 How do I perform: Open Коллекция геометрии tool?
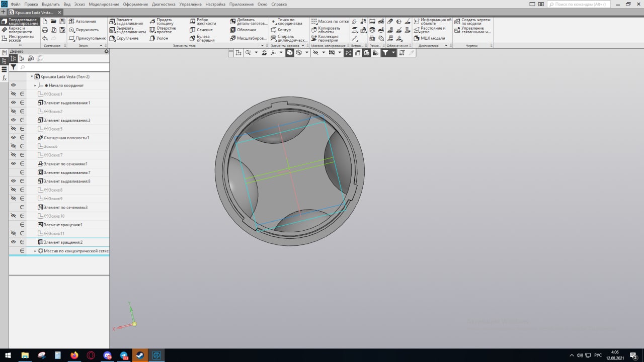click(x=325, y=38)
